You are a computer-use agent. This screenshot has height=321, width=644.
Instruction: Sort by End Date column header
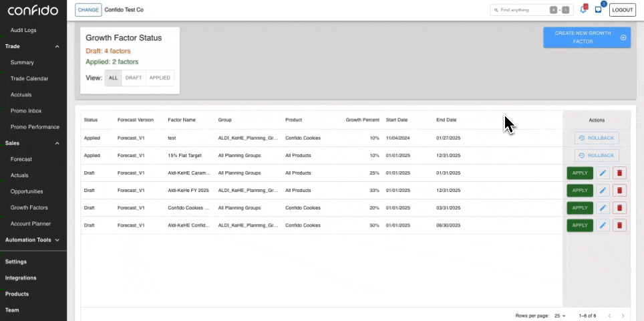coord(446,120)
